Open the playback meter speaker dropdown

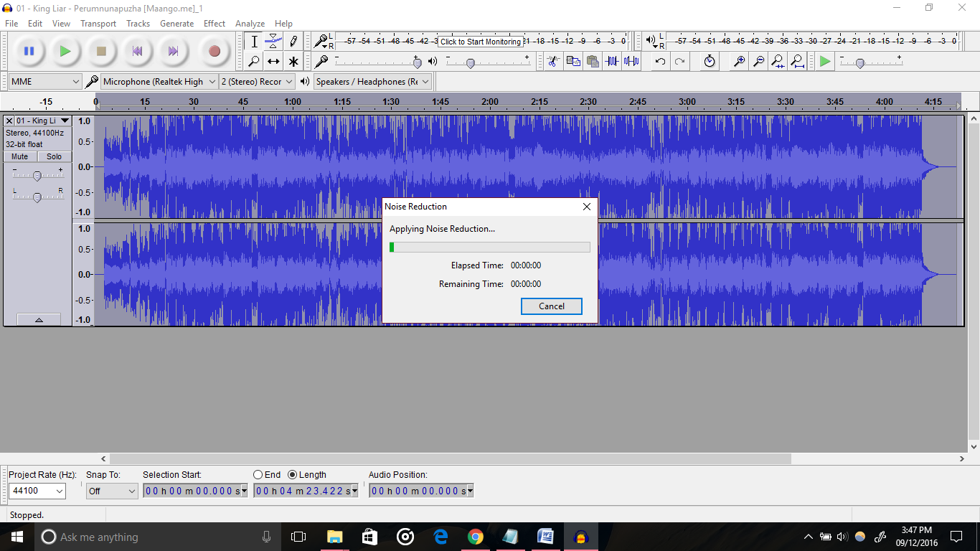tap(652, 42)
